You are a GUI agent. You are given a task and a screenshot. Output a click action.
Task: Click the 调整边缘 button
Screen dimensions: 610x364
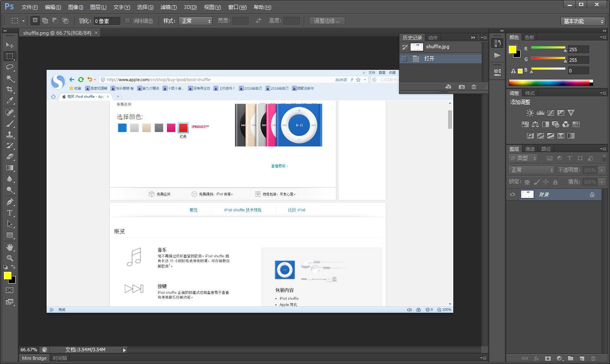point(327,21)
